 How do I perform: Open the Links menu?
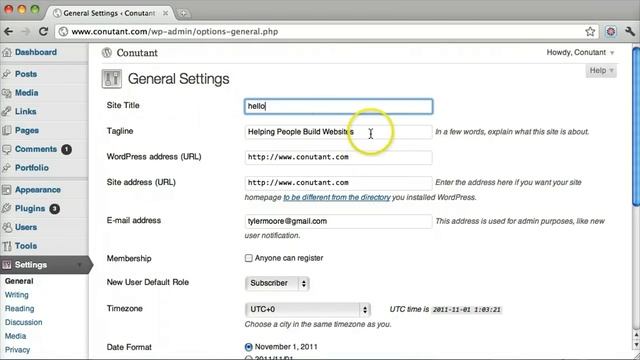[26, 111]
